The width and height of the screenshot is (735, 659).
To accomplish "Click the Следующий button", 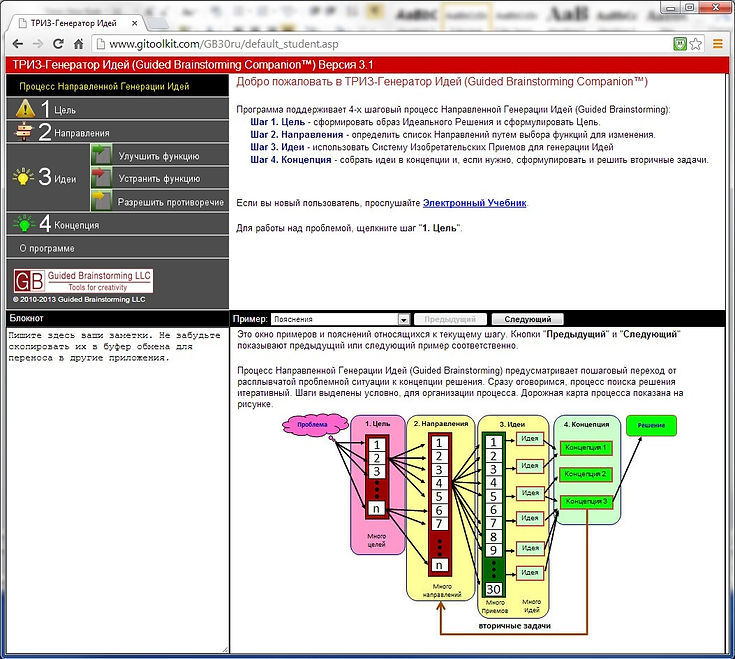I will coord(527,319).
